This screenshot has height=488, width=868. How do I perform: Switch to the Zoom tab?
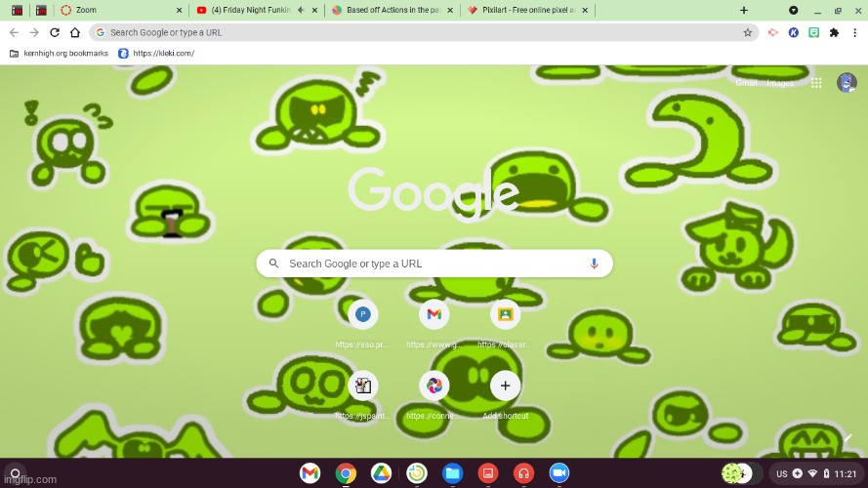[121, 10]
